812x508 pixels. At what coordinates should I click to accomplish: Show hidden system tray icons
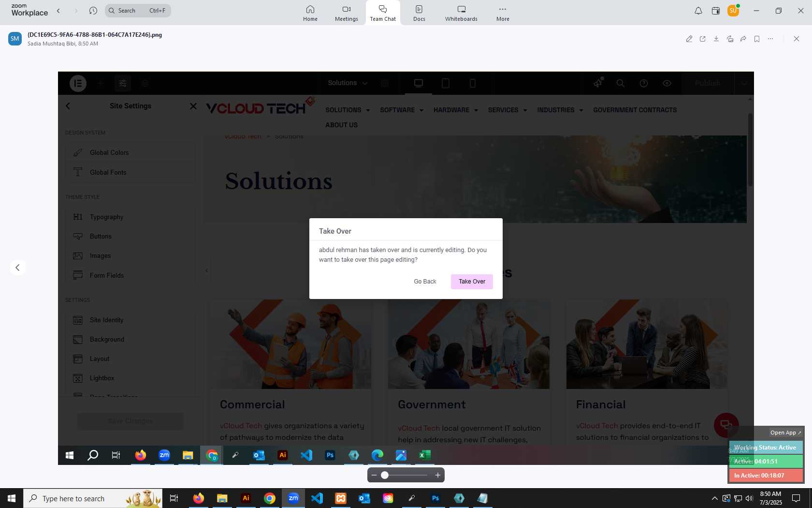pos(714,498)
